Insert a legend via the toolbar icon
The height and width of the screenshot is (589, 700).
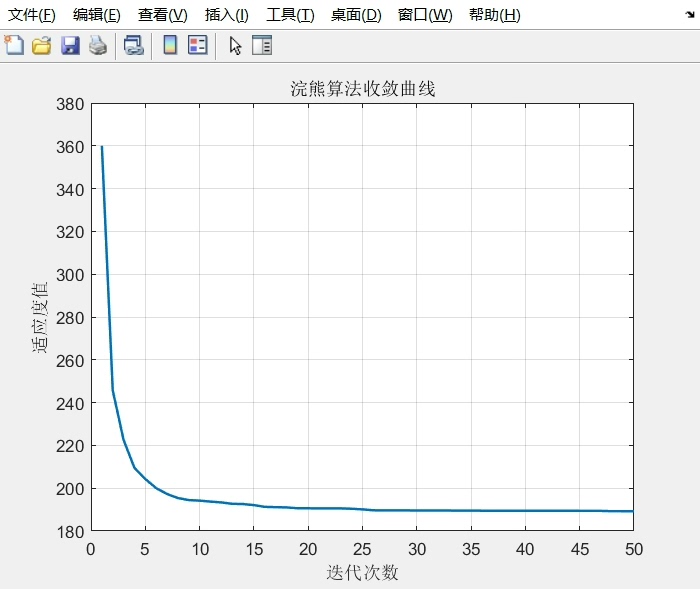[x=198, y=45]
